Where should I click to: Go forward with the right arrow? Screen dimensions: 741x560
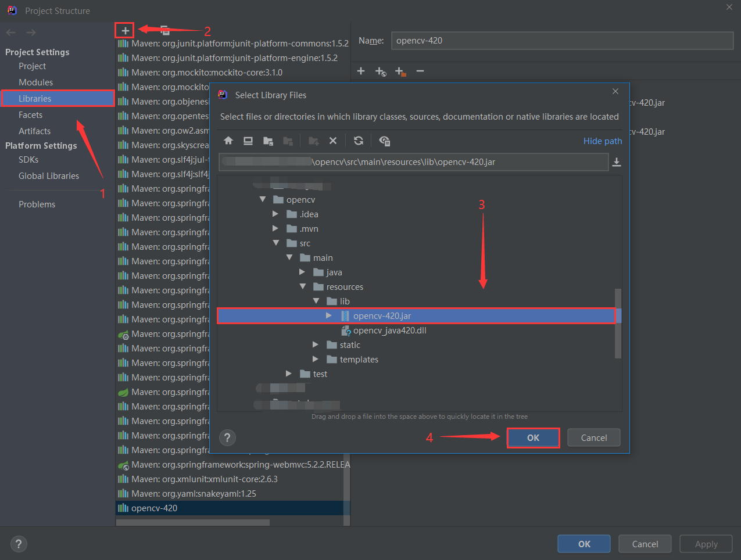tap(31, 33)
